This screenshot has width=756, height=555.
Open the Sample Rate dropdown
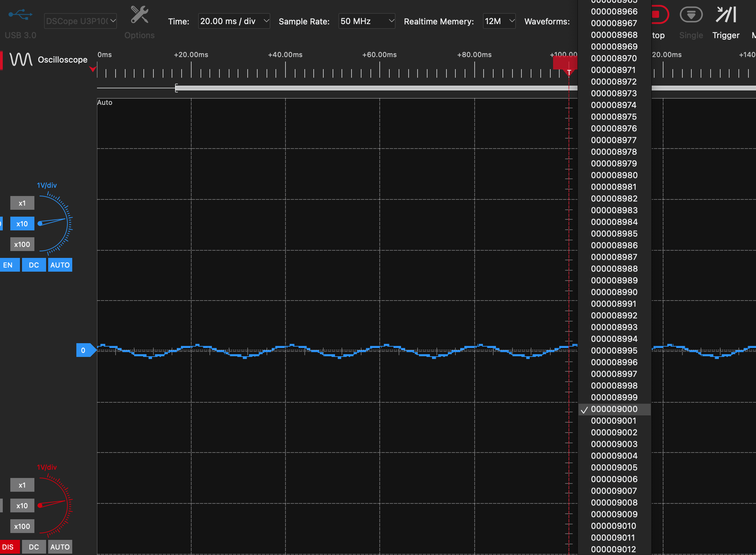[366, 21]
